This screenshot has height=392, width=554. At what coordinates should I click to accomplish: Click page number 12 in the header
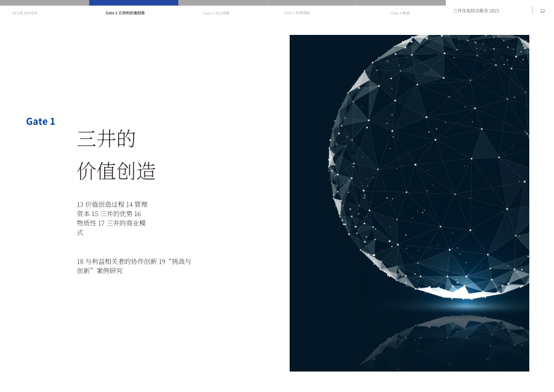pos(543,11)
